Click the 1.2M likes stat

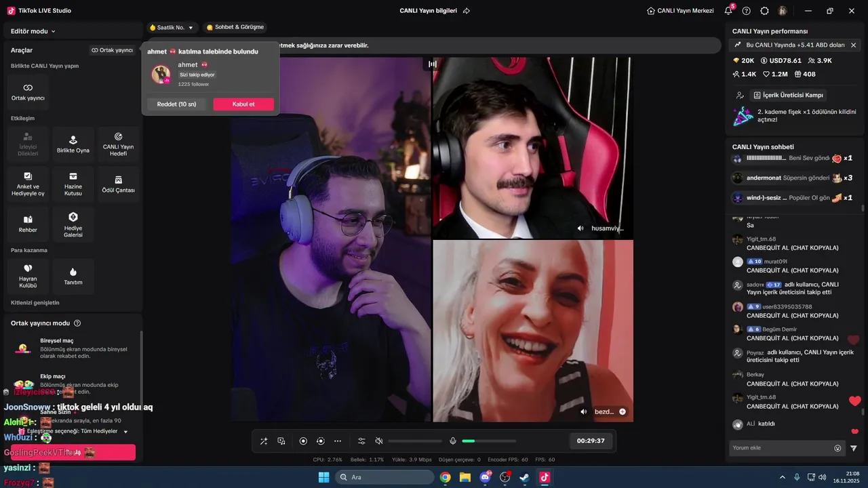775,74
